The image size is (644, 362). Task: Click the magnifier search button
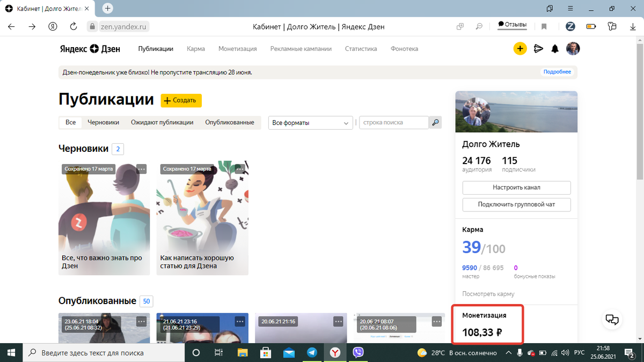pos(436,123)
